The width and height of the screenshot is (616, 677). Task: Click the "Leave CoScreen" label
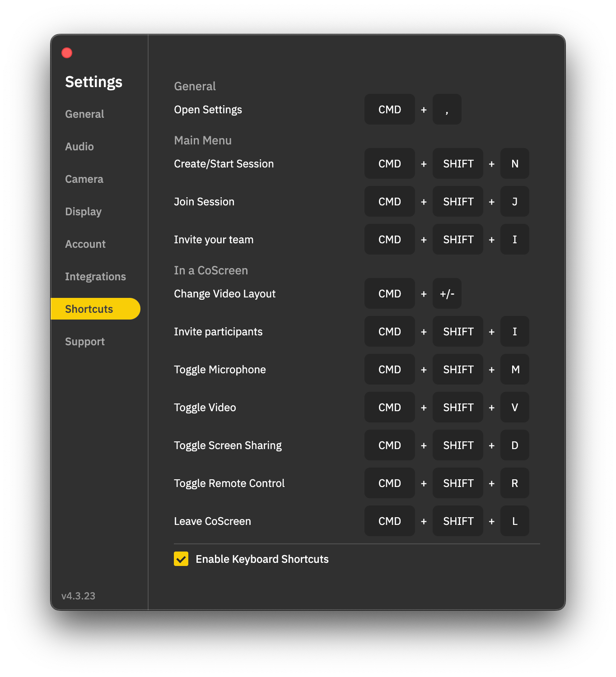(x=212, y=521)
